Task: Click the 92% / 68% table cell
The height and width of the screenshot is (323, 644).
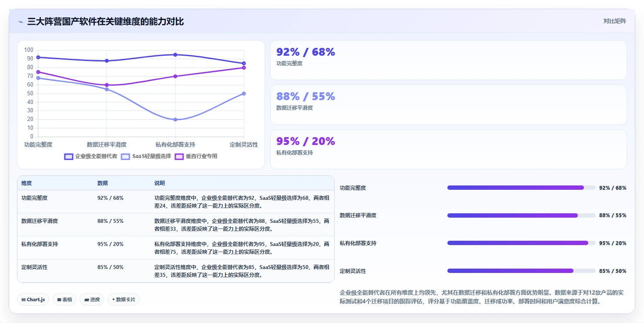Action: click(111, 198)
